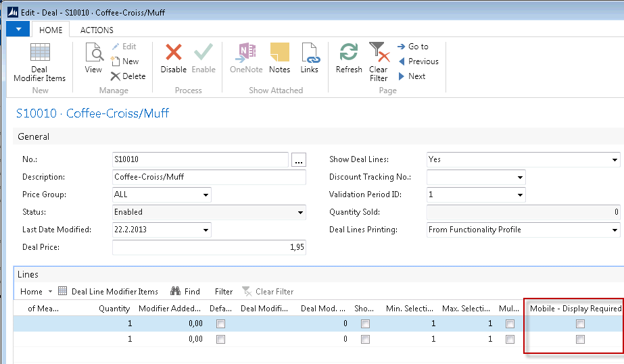Tick Mobile - Display Required on first line
Viewport: 624px width, 364px height.
[579, 324]
